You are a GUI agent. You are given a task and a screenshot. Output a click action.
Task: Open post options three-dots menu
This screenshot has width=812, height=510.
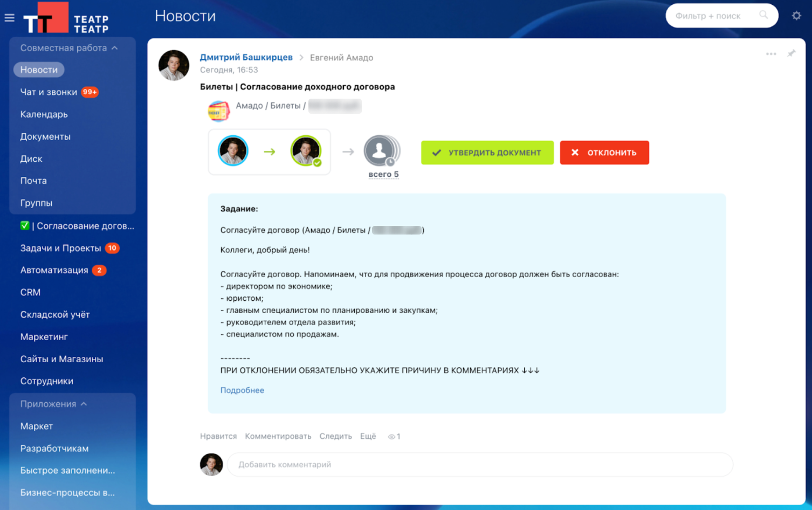tap(771, 54)
